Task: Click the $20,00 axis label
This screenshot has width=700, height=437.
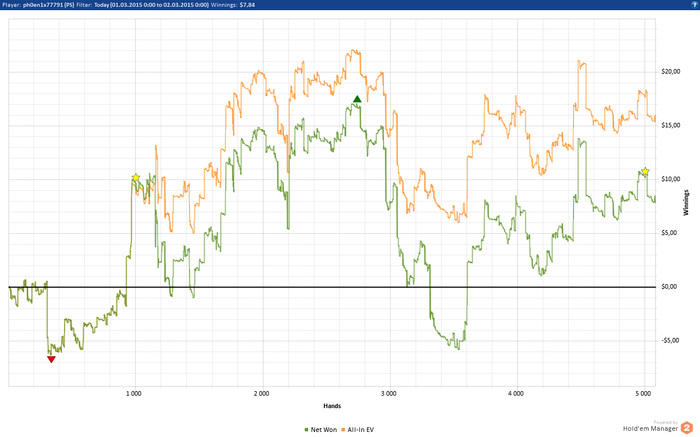Action: point(671,72)
